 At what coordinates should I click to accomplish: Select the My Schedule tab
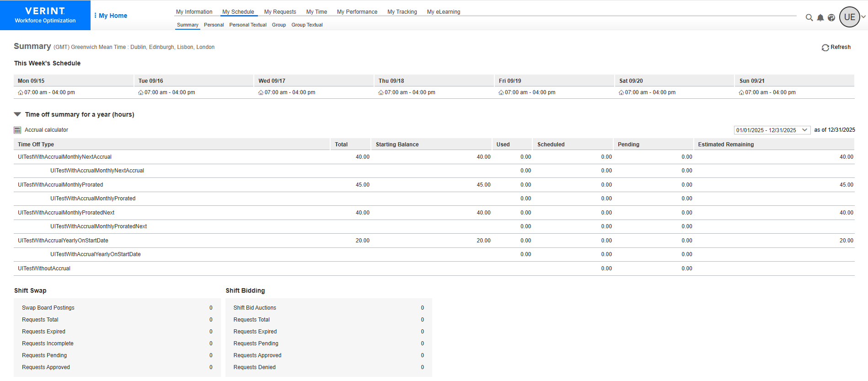(x=238, y=12)
